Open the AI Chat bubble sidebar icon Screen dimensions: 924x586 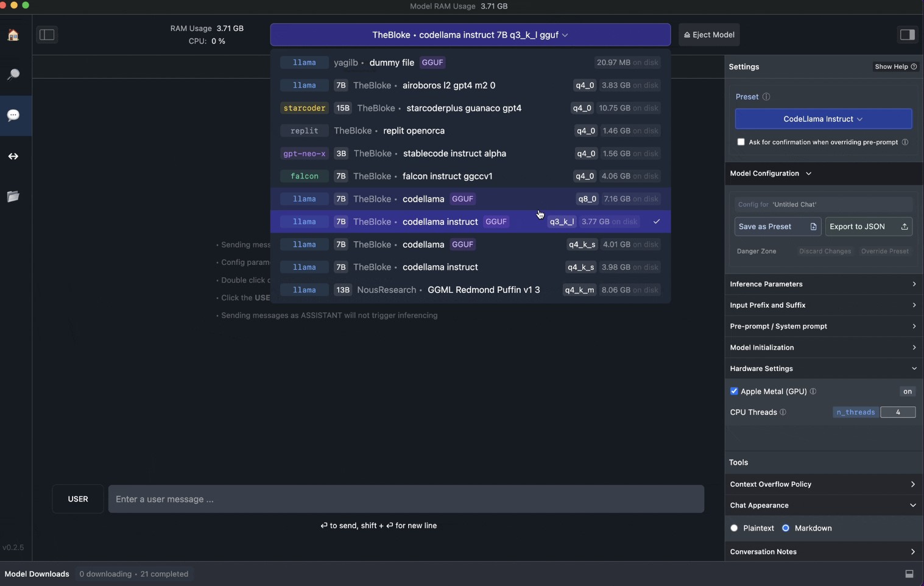pos(13,115)
